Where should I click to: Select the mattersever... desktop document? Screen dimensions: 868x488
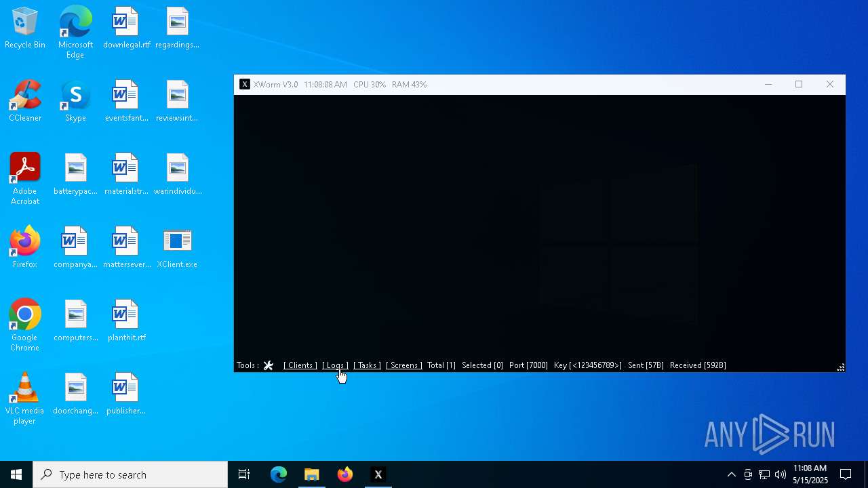click(126, 248)
